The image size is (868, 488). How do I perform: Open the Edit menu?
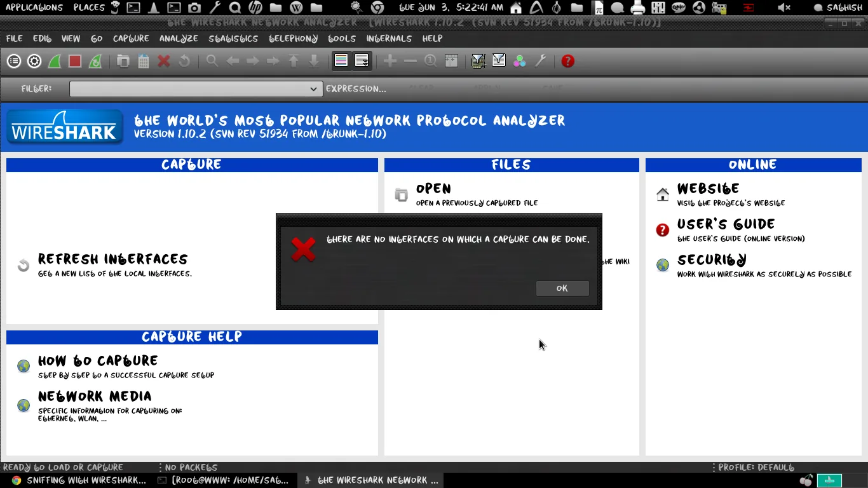[x=42, y=39]
